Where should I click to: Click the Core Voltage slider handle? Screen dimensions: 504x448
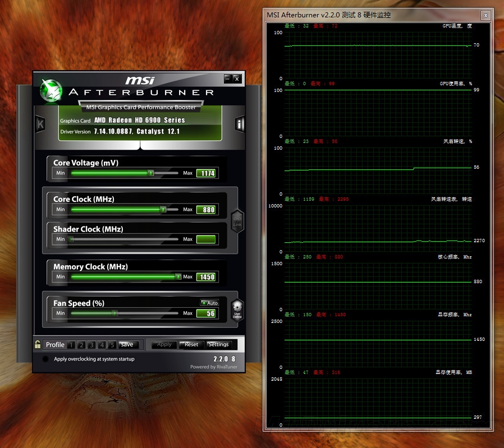click(x=151, y=173)
